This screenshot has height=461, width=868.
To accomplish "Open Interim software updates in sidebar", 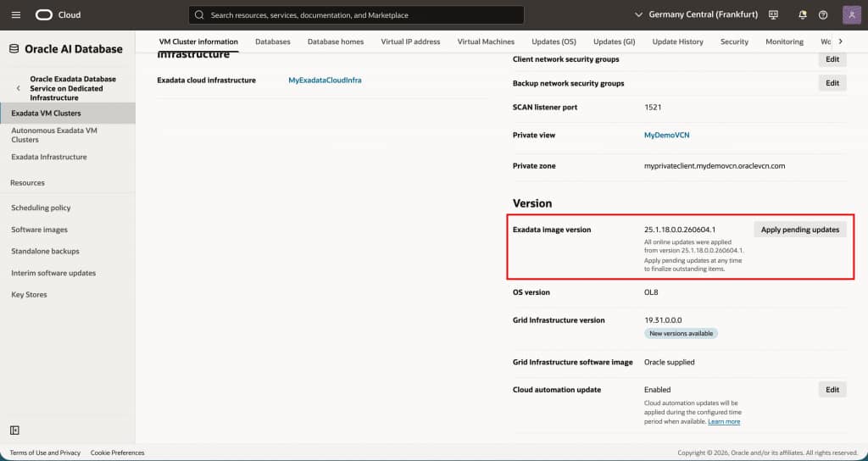I will tap(53, 273).
